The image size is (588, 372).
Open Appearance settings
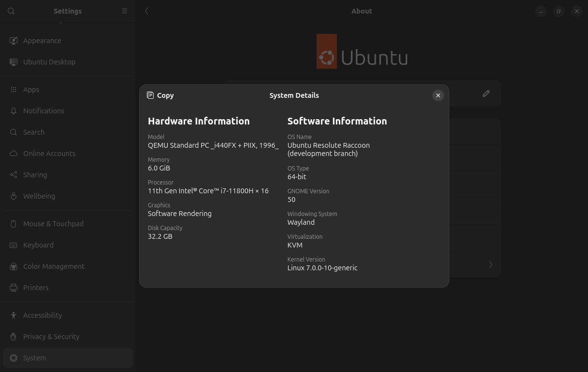click(42, 41)
